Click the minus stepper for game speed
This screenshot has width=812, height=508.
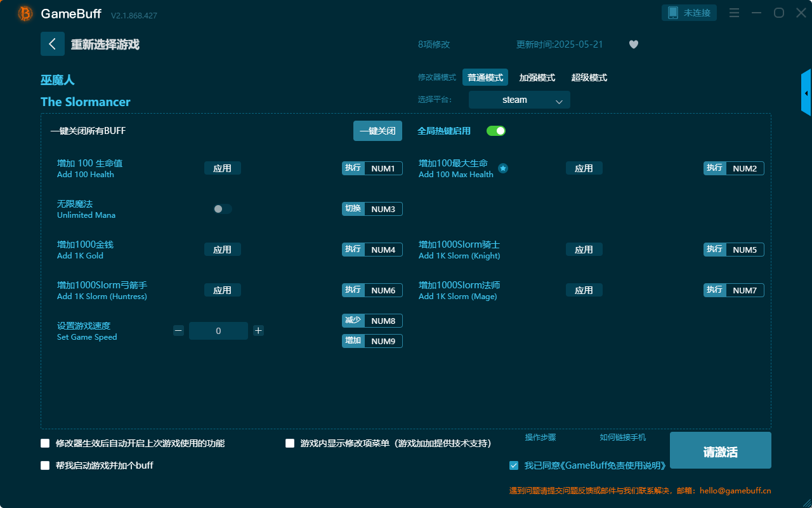[178, 330]
